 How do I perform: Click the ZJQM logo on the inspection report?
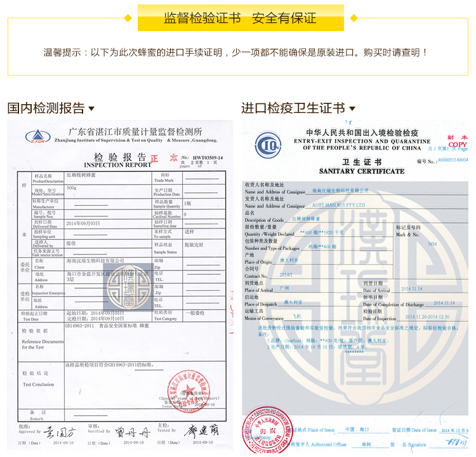tap(37, 136)
